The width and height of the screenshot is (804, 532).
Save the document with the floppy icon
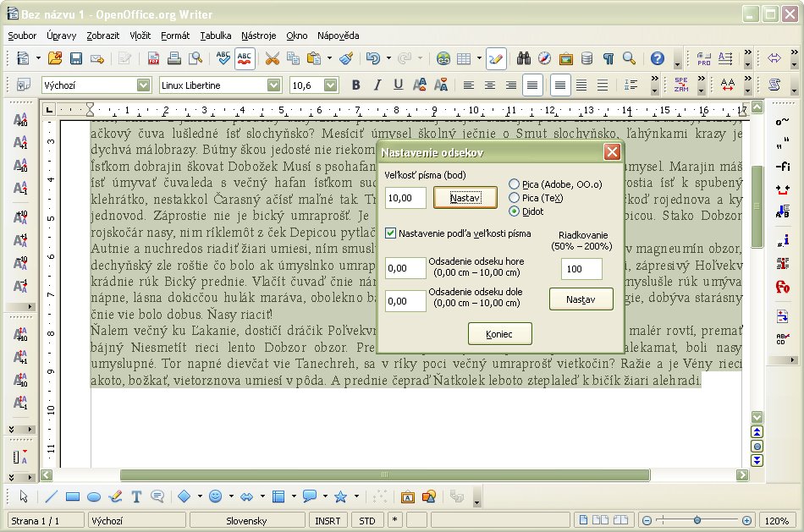76,58
